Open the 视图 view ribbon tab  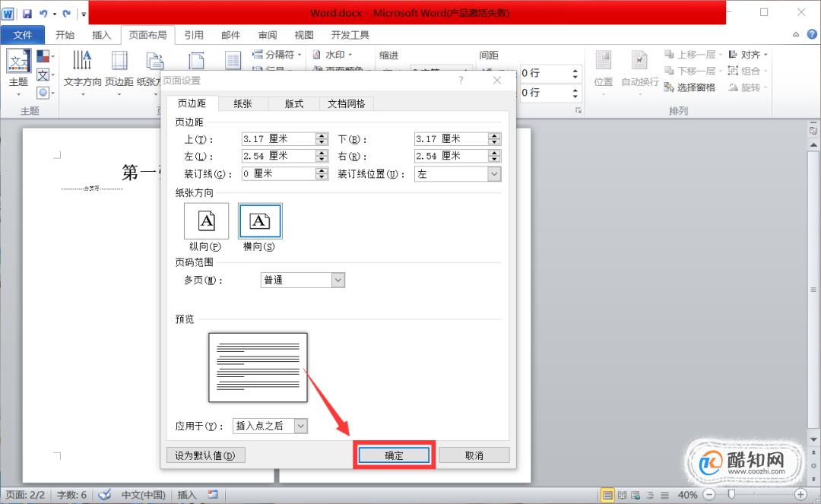303,34
